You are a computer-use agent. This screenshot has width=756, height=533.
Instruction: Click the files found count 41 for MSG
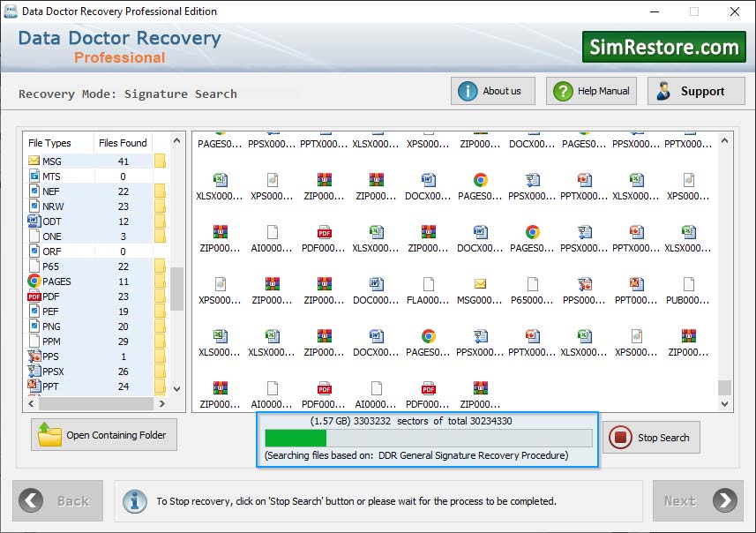124,161
